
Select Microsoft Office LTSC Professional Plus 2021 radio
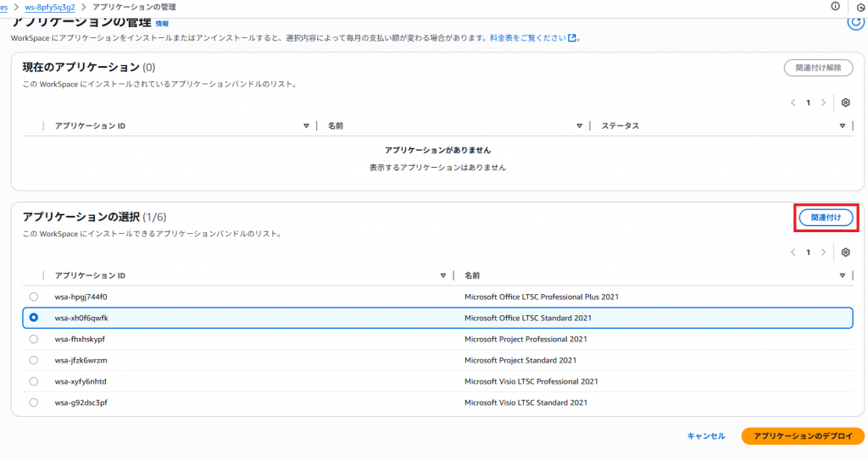point(34,297)
